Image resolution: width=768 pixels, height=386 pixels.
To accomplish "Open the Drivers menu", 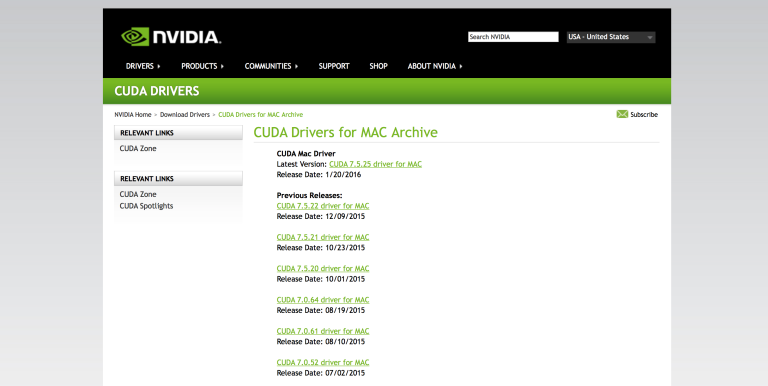I will pyautogui.click(x=143, y=66).
